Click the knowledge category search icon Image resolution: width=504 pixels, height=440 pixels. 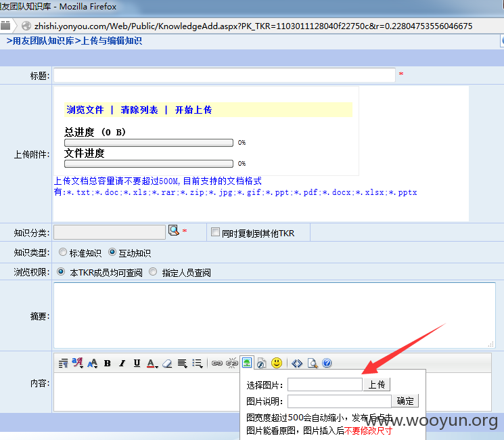[x=174, y=230]
